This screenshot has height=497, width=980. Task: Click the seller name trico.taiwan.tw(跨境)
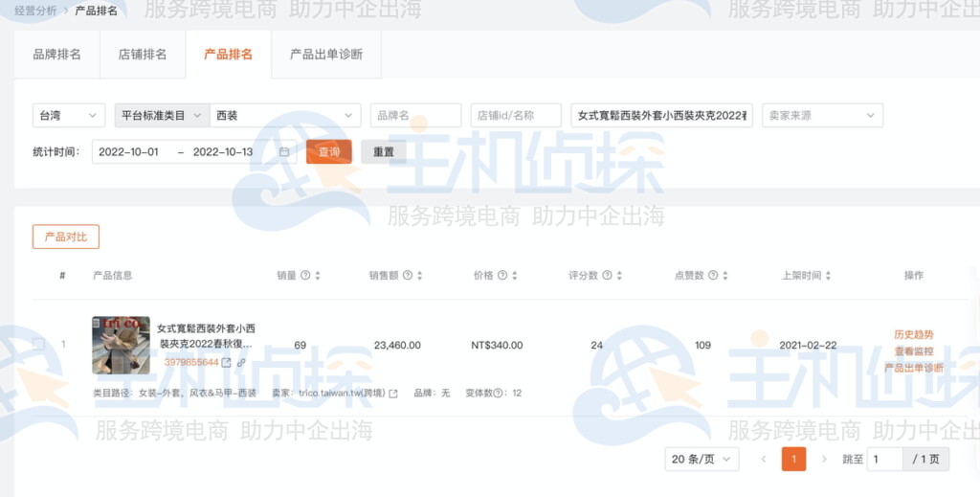(342, 394)
